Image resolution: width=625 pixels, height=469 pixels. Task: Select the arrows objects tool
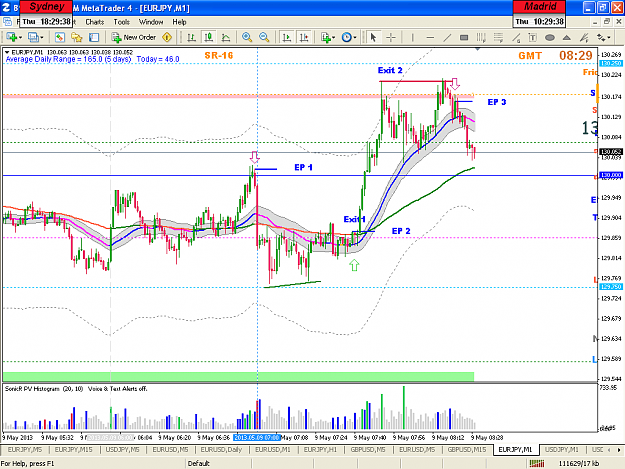[601, 37]
